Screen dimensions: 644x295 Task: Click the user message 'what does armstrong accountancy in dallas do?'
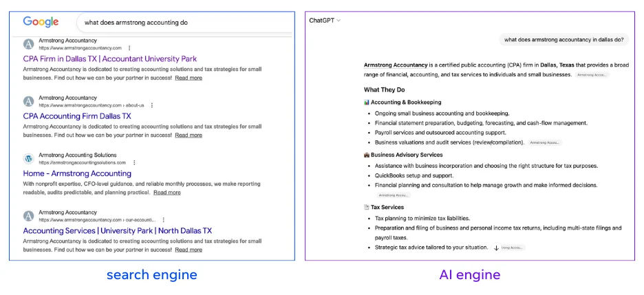coord(564,40)
